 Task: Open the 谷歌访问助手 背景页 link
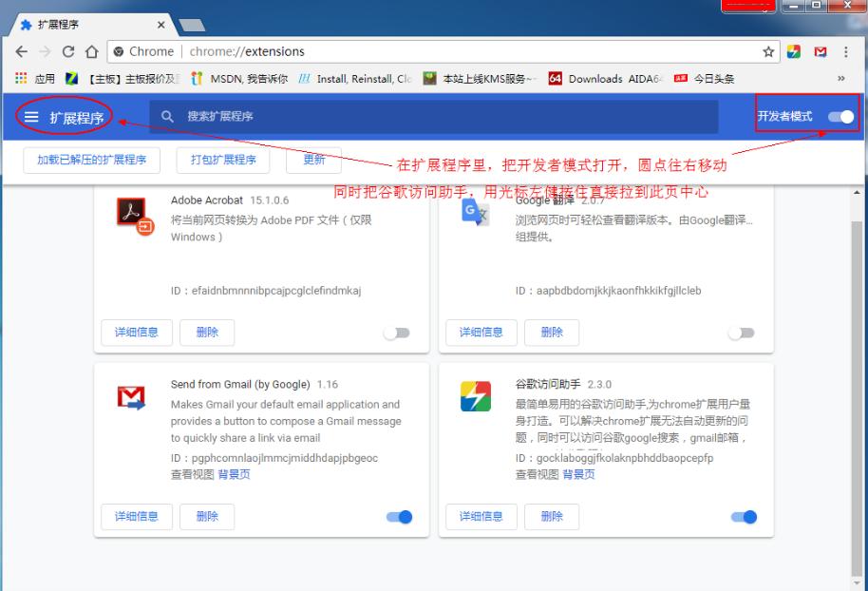tap(580, 473)
